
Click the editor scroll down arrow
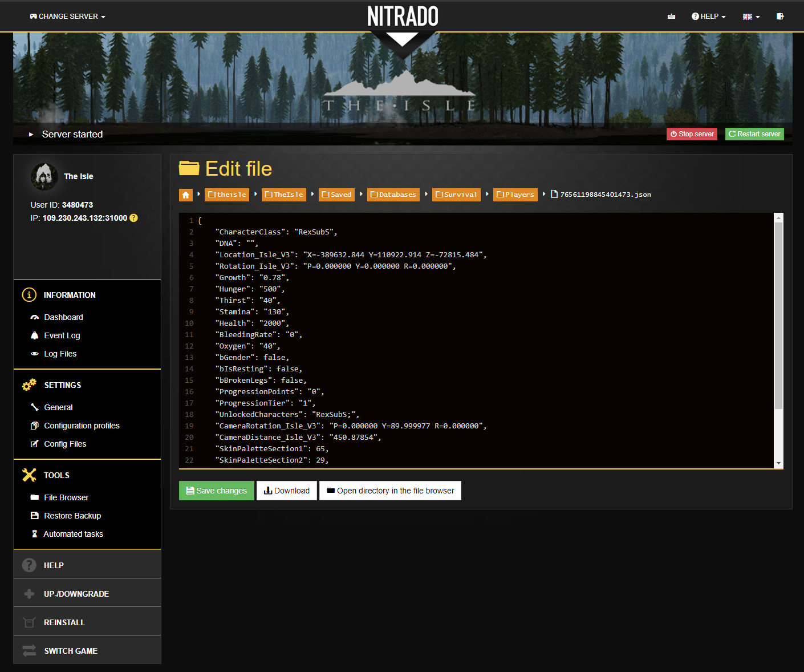pyautogui.click(x=779, y=464)
